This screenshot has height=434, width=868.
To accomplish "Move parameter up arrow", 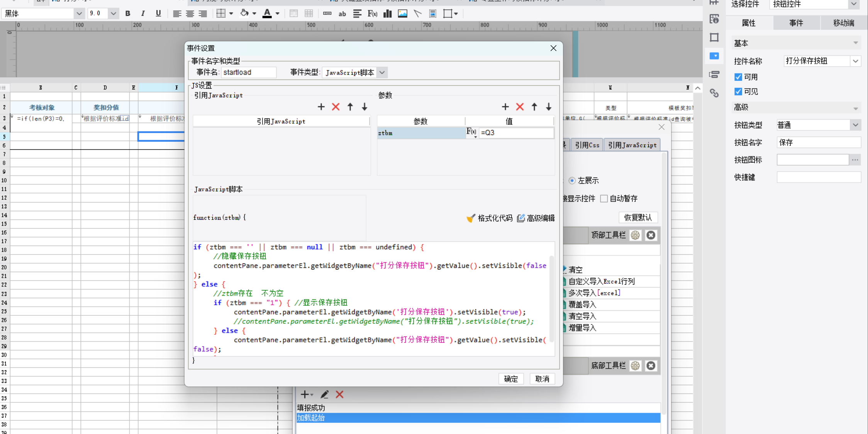I will [x=534, y=107].
